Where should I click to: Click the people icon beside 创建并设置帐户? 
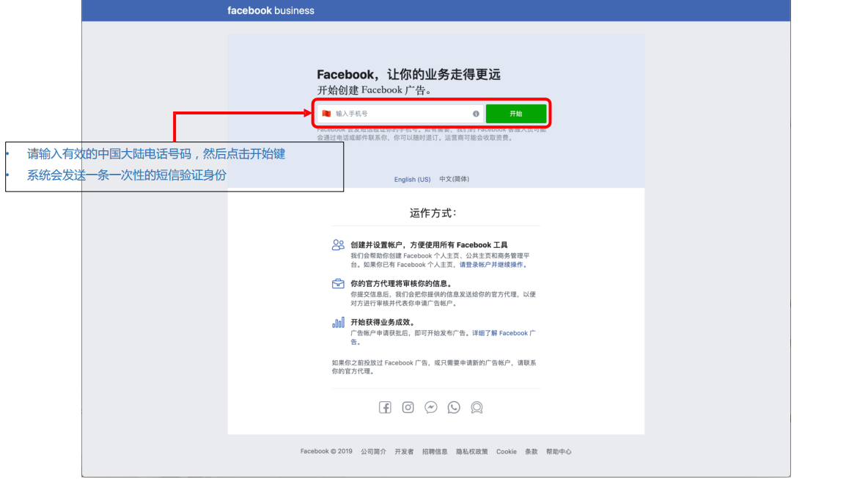click(x=338, y=245)
